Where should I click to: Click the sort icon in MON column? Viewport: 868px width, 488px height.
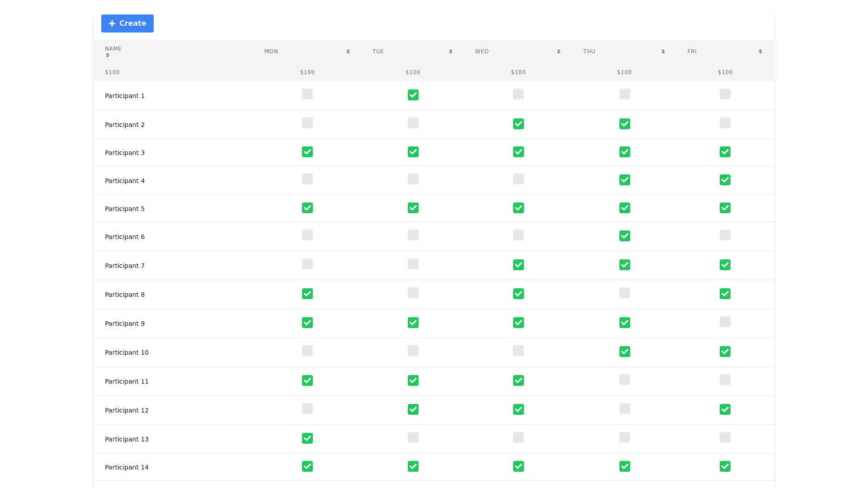pyautogui.click(x=348, y=52)
